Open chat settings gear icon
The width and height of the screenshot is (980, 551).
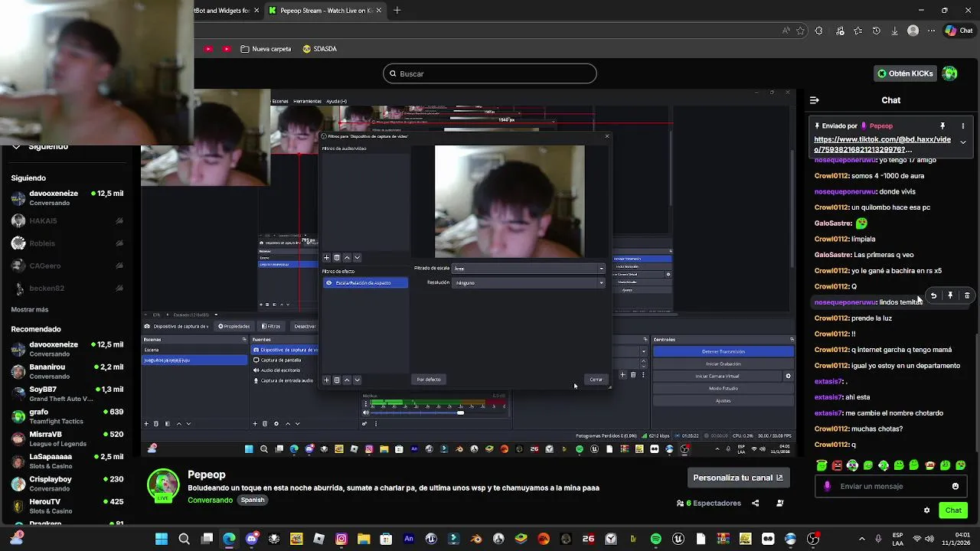926,510
